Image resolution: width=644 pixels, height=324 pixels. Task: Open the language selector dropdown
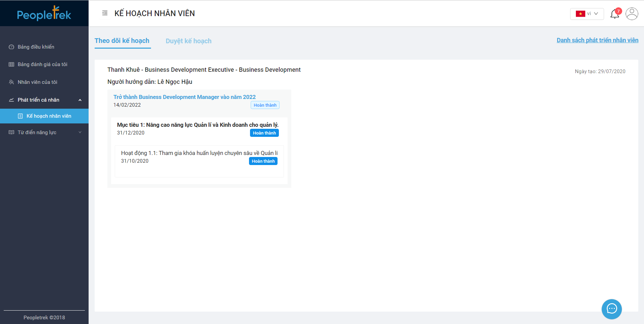point(587,14)
